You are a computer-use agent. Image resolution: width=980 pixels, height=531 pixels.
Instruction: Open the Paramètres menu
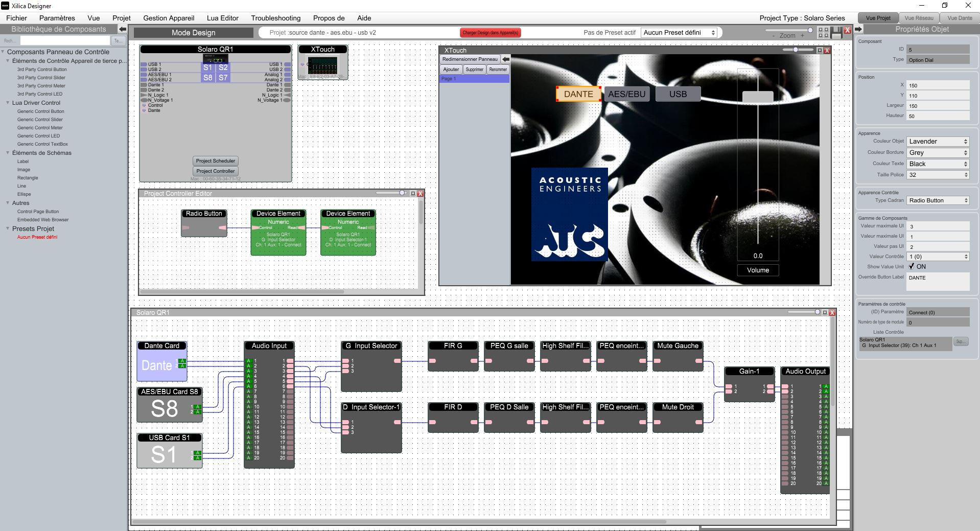(57, 18)
